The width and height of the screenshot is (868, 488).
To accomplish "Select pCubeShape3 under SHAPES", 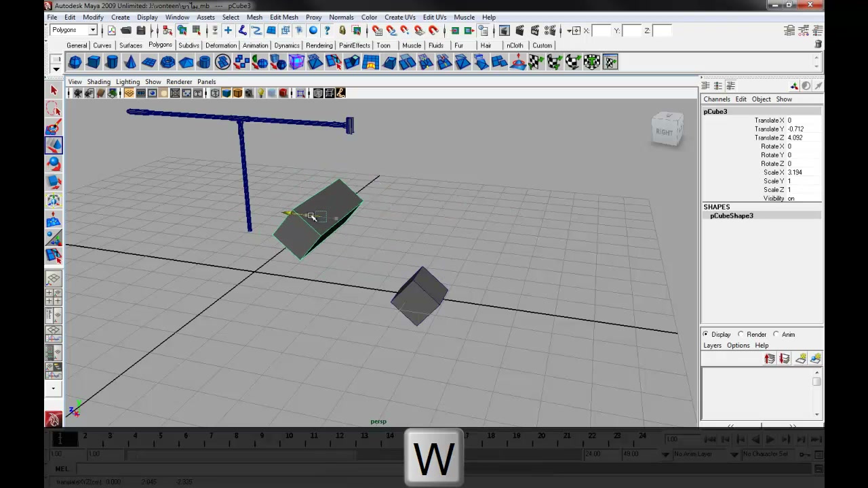I will pos(731,216).
